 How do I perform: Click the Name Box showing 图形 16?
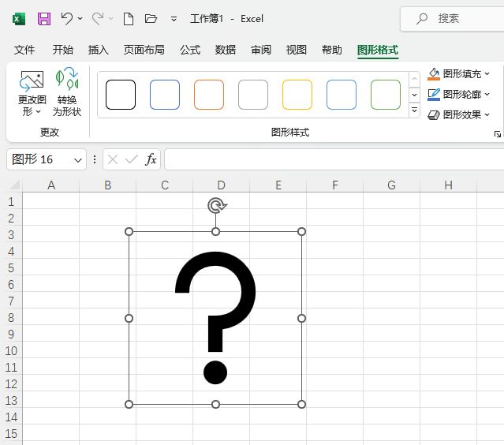(x=39, y=159)
